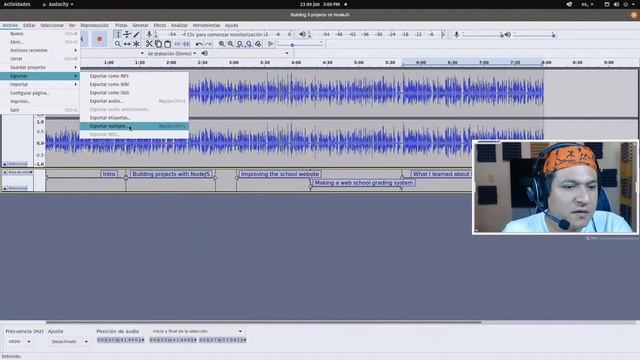This screenshot has height=360, width=640.
Task: Click the Silence audio icon
Action: click(x=186, y=44)
